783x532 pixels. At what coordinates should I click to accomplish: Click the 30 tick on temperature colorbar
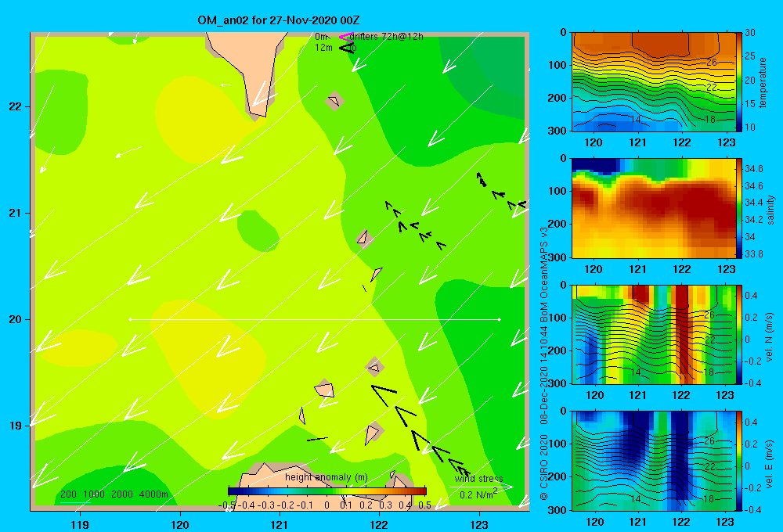(750, 33)
